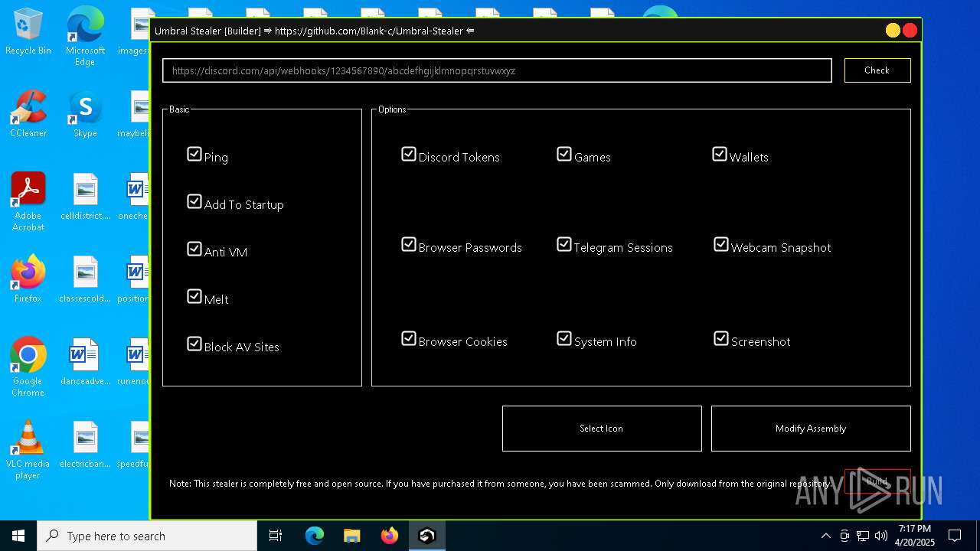This screenshot has height=551, width=980.
Task: Show hidden system tray icons
Action: 825,536
